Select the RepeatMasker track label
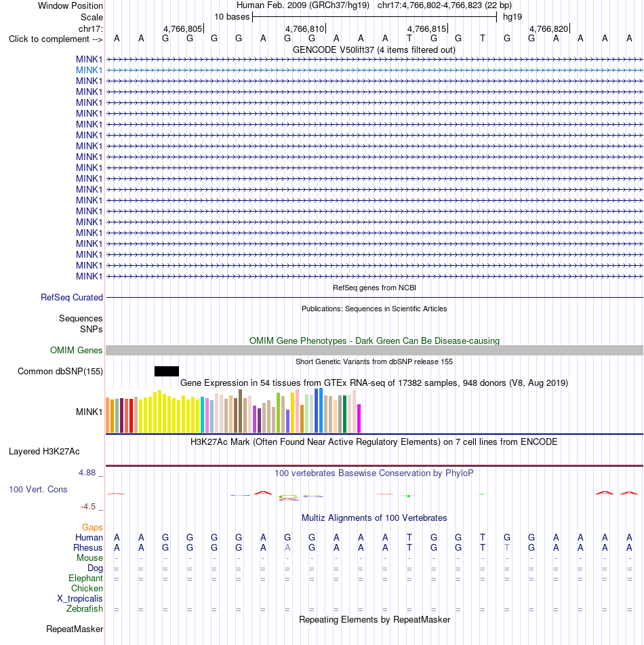This screenshot has height=645, width=644. (x=75, y=629)
